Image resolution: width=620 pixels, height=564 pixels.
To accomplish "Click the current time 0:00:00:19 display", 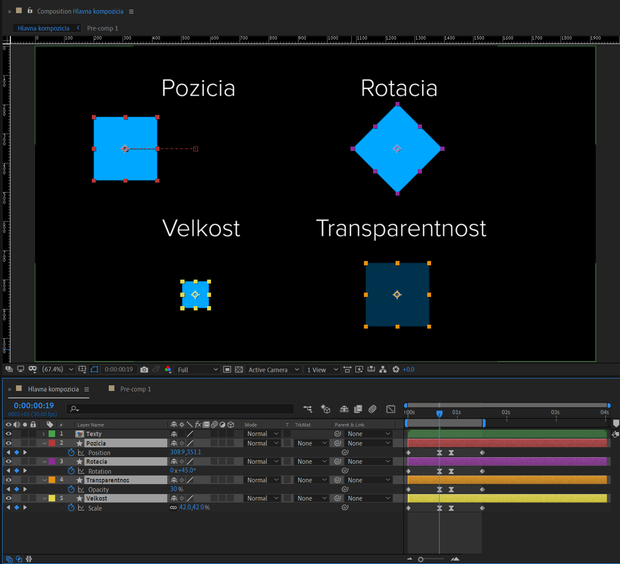I will (34, 406).
